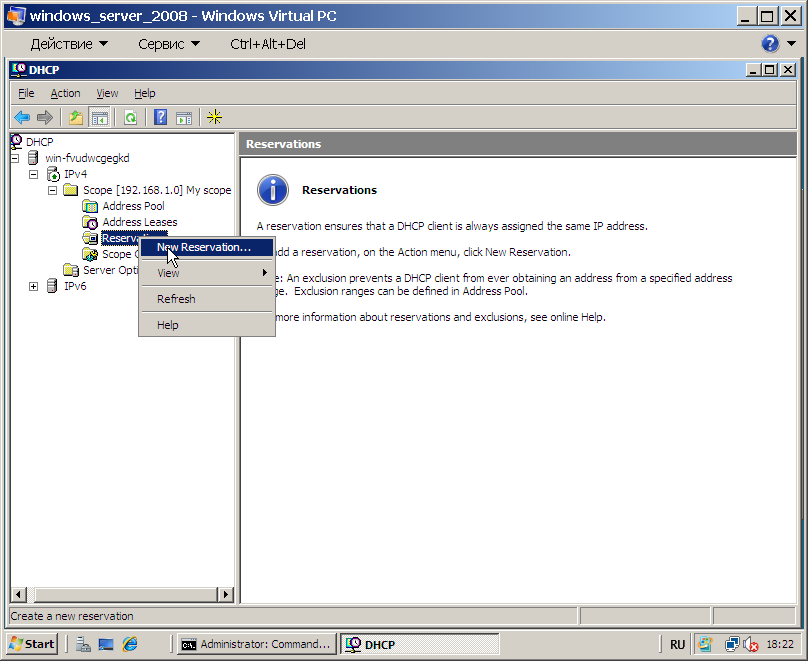
Task: Launch Internet Explorer from quick launch
Action: click(130, 644)
